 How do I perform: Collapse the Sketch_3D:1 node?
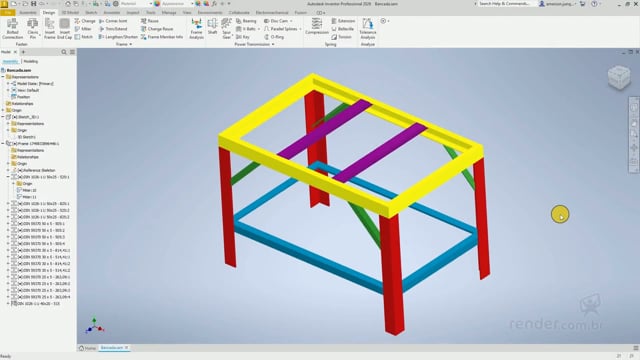click(3, 117)
